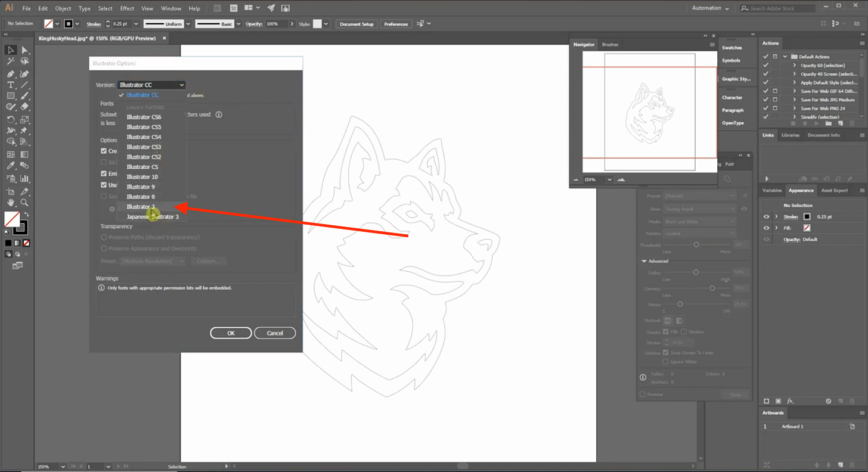Image resolution: width=868 pixels, height=472 pixels.
Task: Select the Type tool in the toolbar
Action: click(11, 85)
